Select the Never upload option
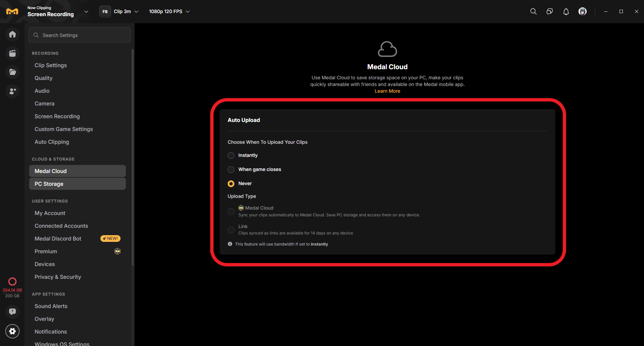 [x=231, y=184]
